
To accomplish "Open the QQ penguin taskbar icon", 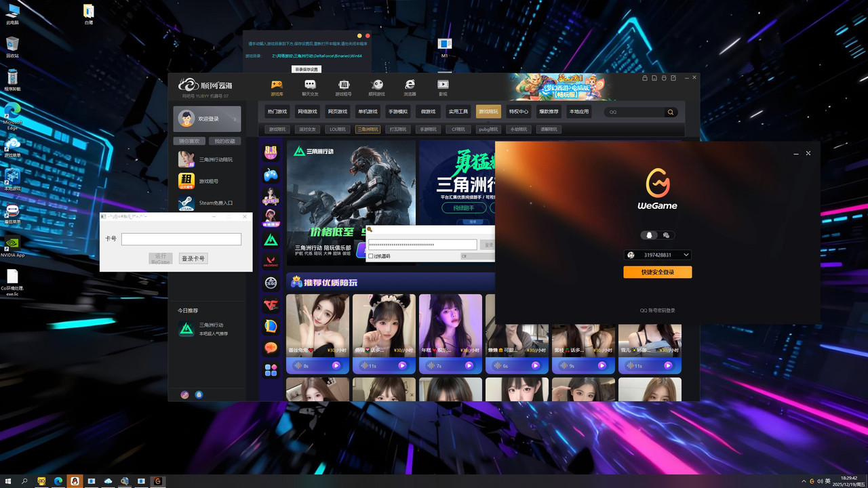I will coord(74,481).
